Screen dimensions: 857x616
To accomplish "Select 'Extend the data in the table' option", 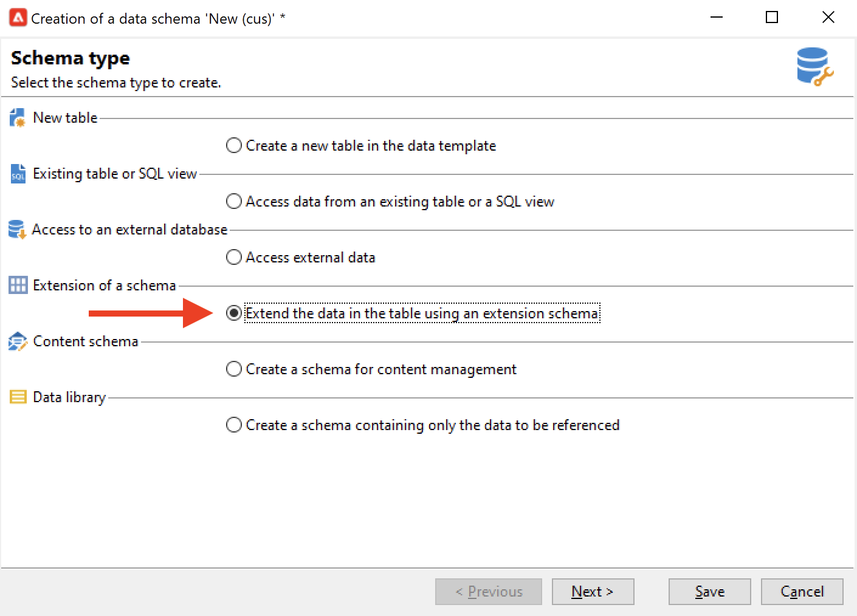I will [234, 313].
